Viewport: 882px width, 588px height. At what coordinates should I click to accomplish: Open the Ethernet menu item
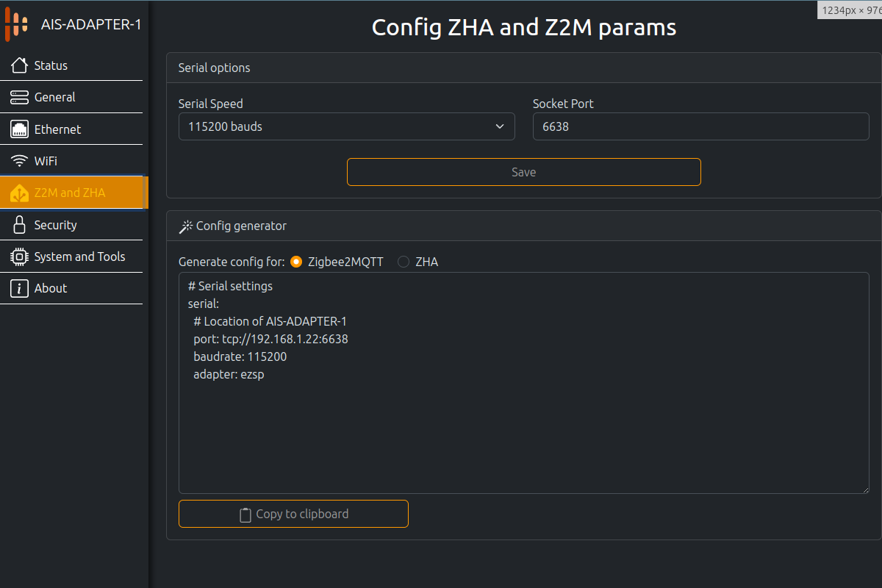point(57,129)
